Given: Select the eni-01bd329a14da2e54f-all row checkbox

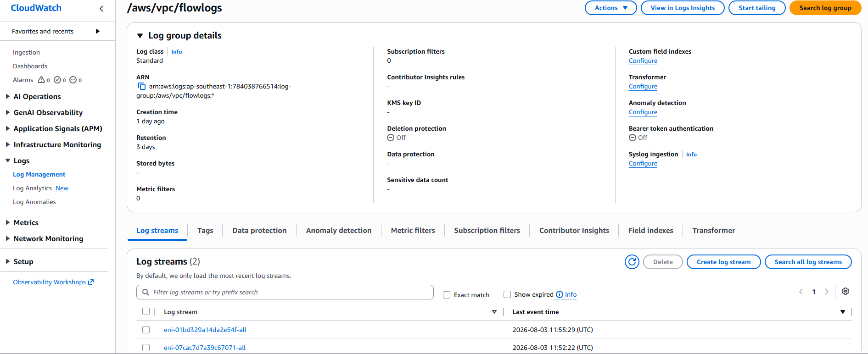Looking at the screenshot, I should point(146,330).
